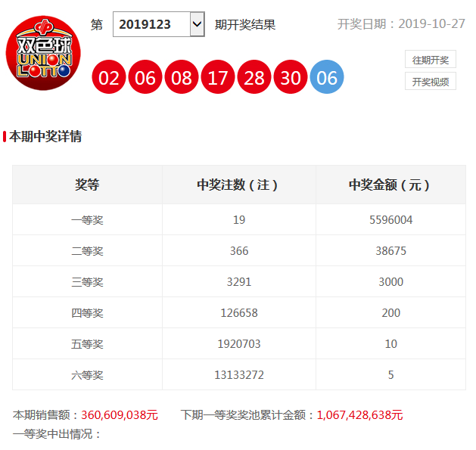The height and width of the screenshot is (450, 476).
Task: Select the 五等奖 row label
Action: point(87,344)
